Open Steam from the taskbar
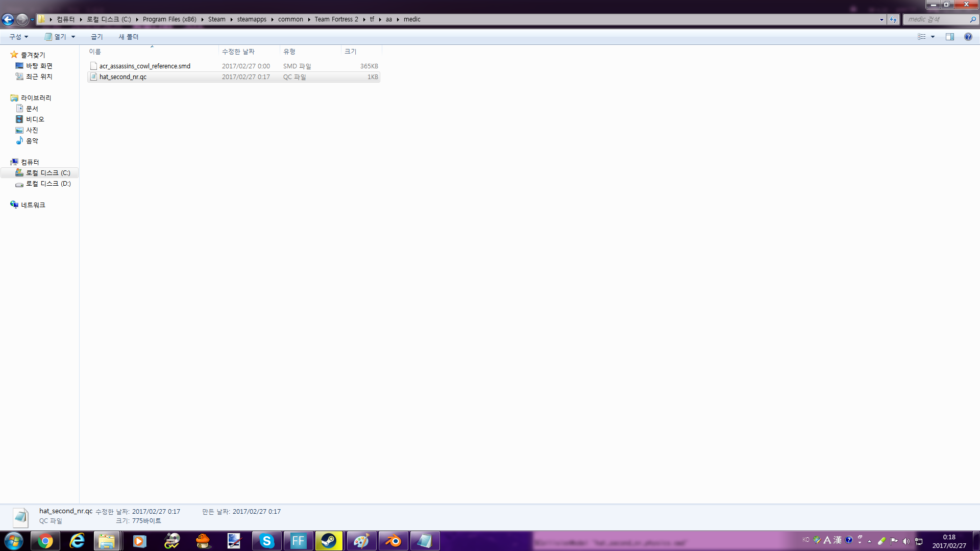The image size is (980, 551). 329,541
